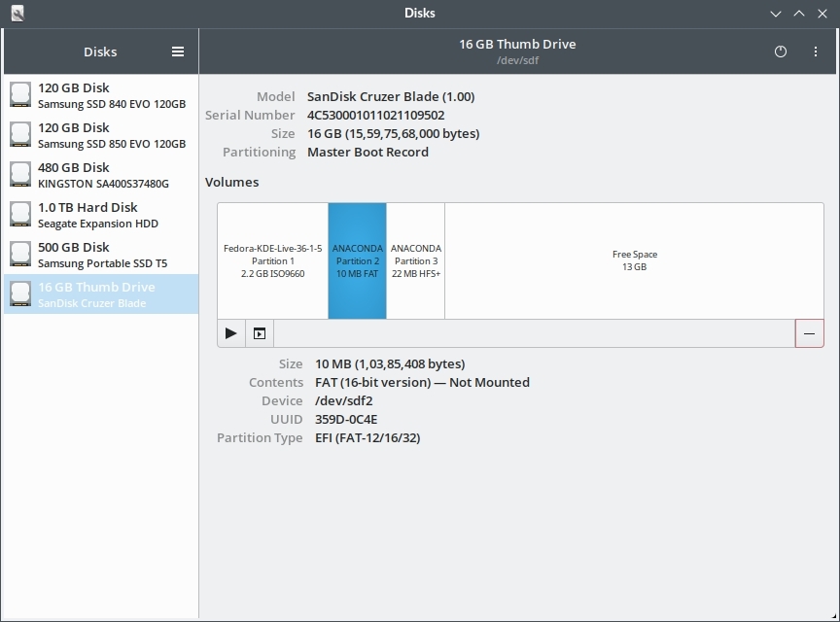Delete selected partition with the minus button
Viewport: 840px width, 622px height.
tap(810, 333)
